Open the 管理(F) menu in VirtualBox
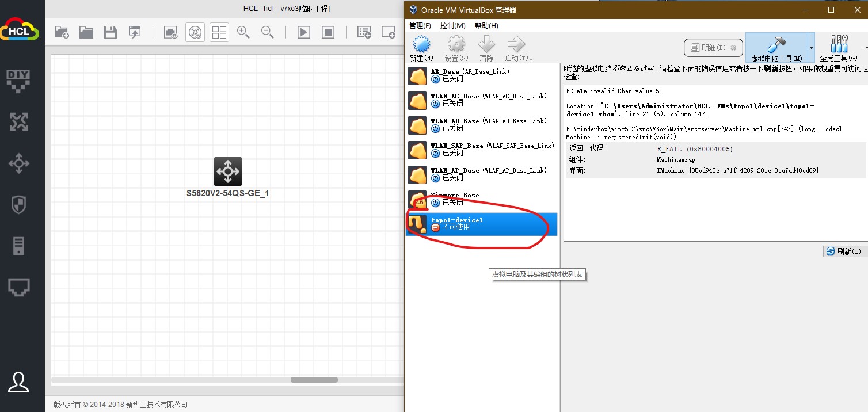This screenshot has height=412, width=868. [x=420, y=26]
